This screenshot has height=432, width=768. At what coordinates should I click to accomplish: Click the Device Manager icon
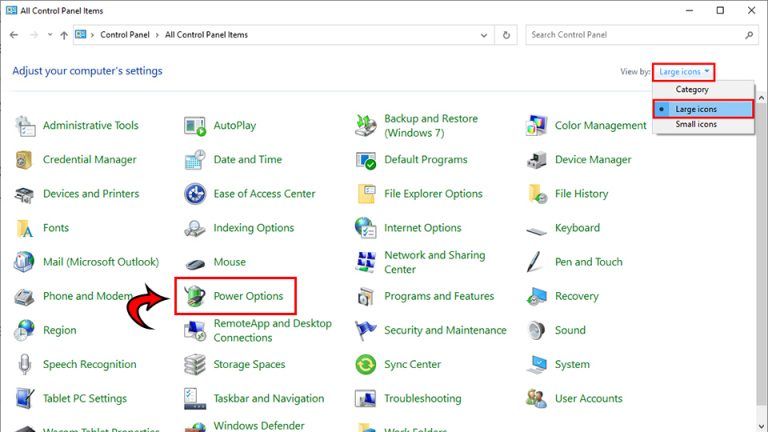pyautogui.click(x=536, y=160)
